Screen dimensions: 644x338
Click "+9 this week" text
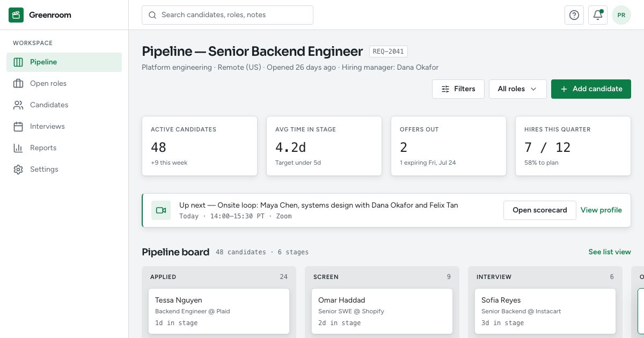(169, 163)
